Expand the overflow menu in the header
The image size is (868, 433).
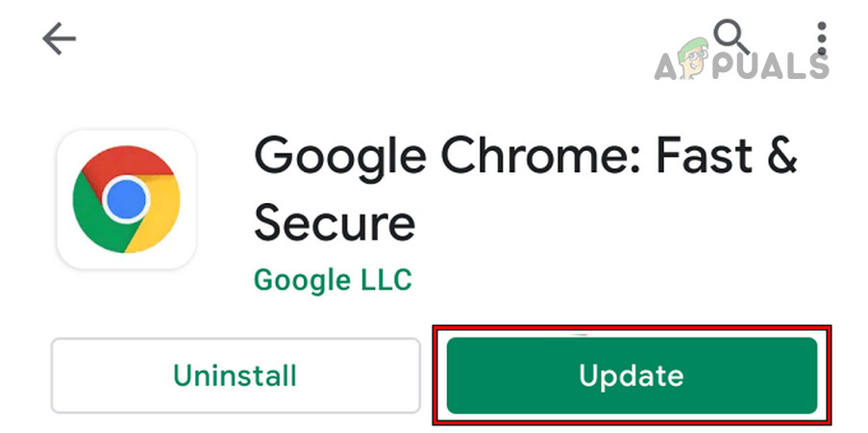pyautogui.click(x=822, y=38)
